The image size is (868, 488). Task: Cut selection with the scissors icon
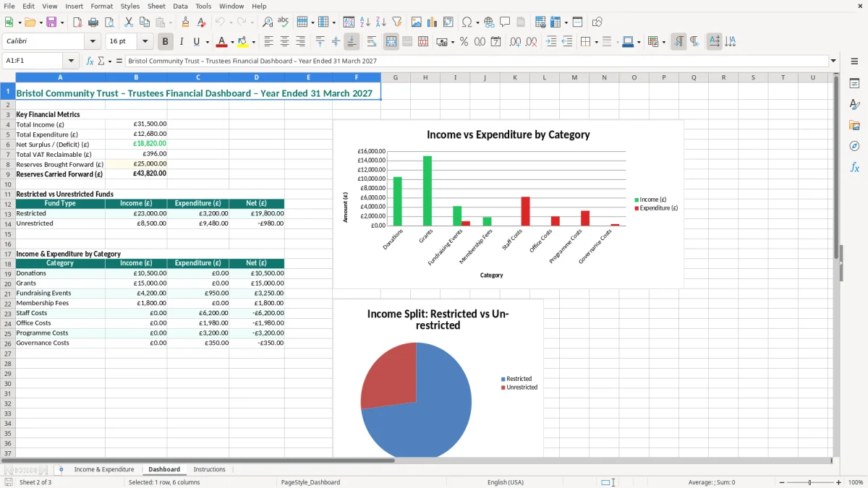tap(129, 22)
